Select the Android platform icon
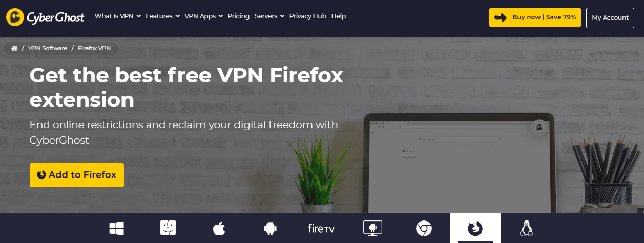This screenshot has width=644, height=243. [271, 228]
